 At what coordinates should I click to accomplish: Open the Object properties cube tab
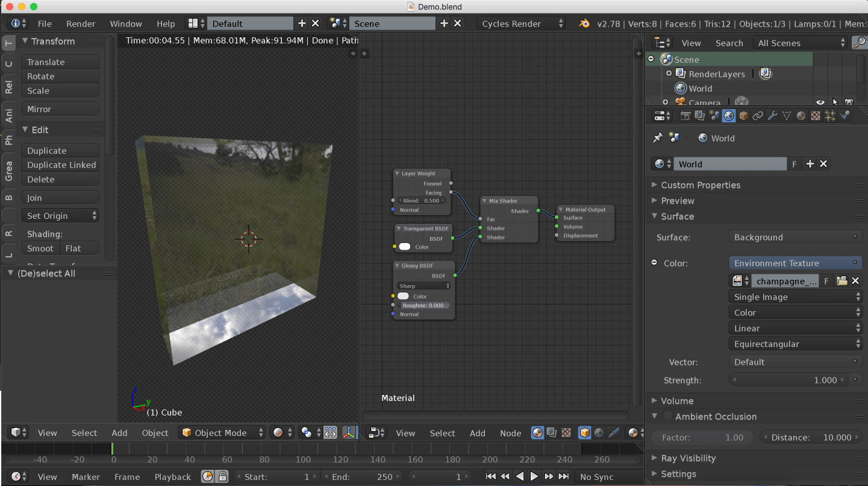743,116
